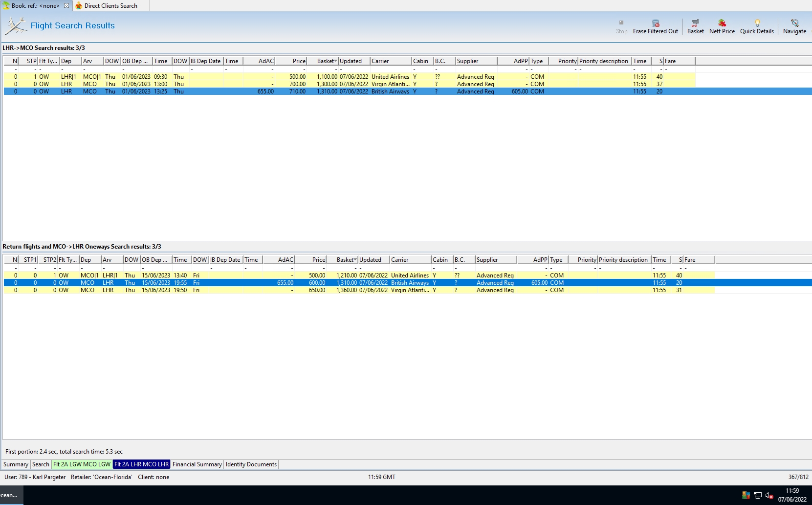Click the airplane icon beside Flight Search Results
812x505 pixels.
[x=16, y=26]
